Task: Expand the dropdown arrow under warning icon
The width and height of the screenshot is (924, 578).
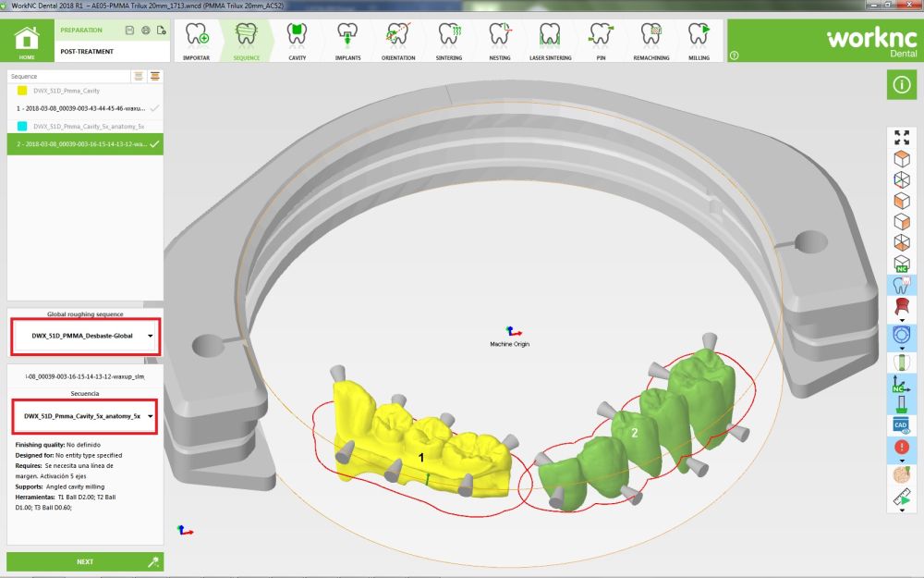Action: [x=902, y=461]
